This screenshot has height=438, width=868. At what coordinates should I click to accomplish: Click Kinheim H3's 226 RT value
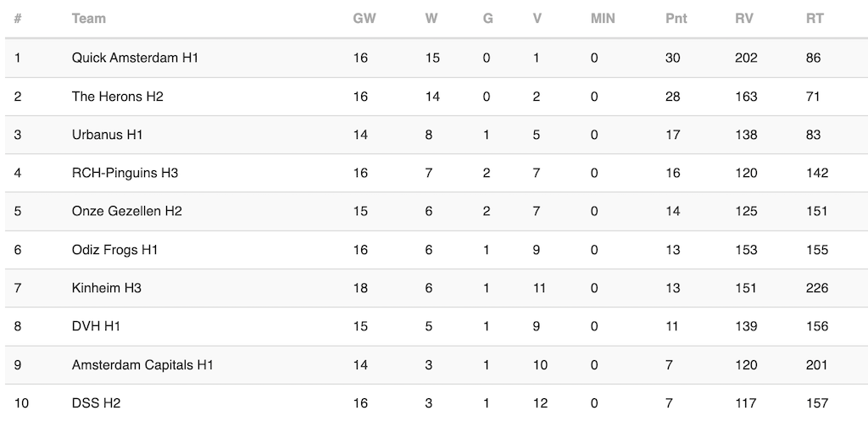(x=817, y=288)
